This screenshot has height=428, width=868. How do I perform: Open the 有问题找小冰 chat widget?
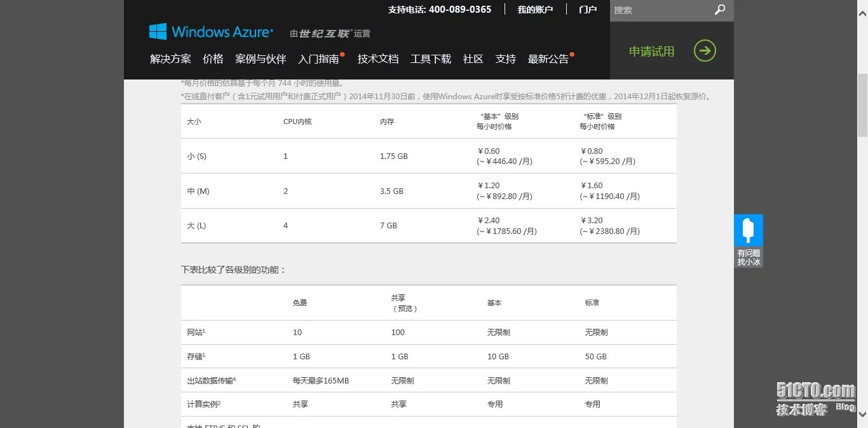749,241
